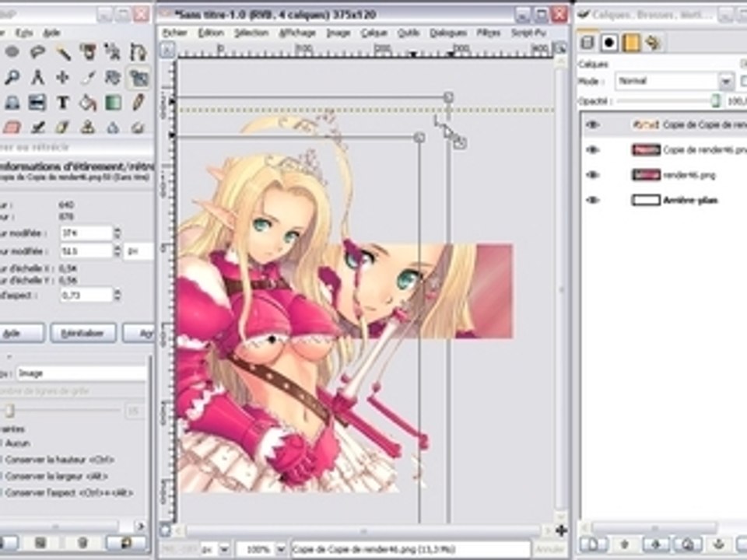Select the Zoom magnifier tool
747x560 pixels.
coord(12,77)
